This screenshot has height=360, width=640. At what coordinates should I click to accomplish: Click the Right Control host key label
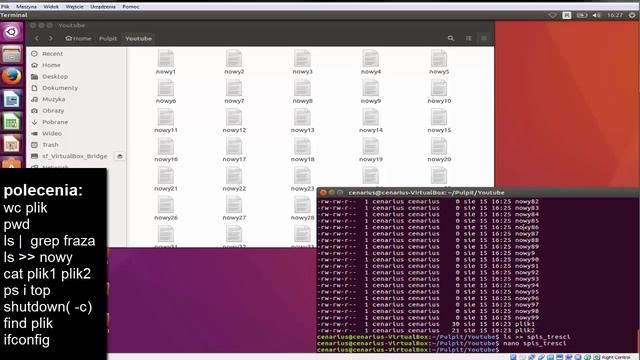pos(616,357)
